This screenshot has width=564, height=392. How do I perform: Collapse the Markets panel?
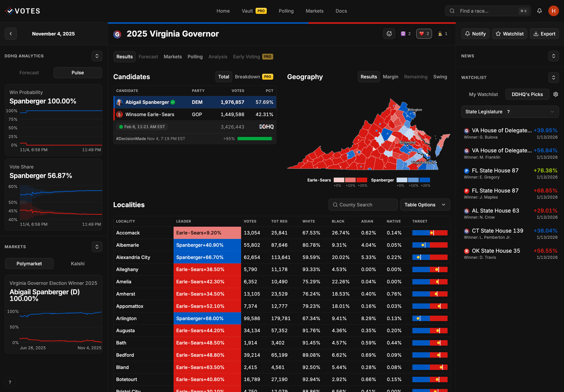point(97,247)
